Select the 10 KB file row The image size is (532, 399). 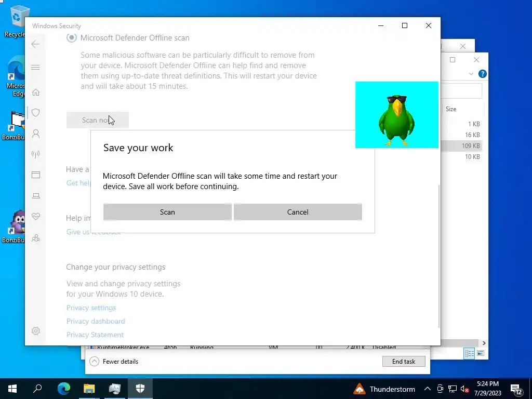click(x=462, y=156)
